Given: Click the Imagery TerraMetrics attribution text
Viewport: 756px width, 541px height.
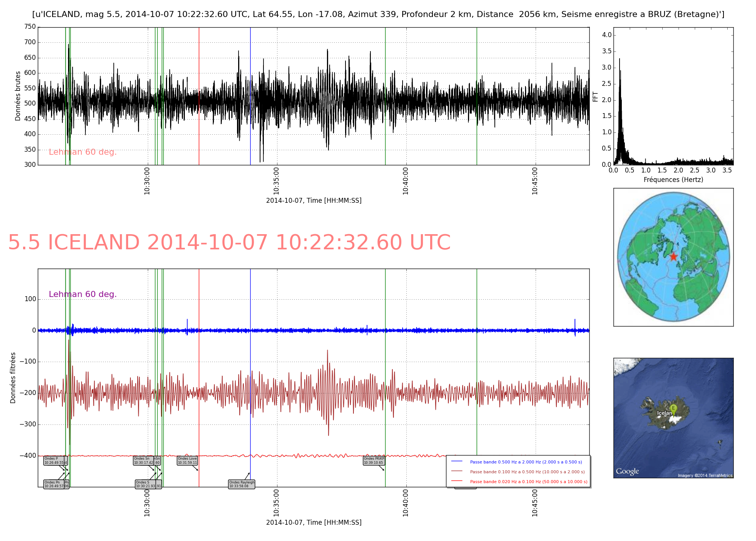Looking at the screenshot, I should (x=705, y=476).
